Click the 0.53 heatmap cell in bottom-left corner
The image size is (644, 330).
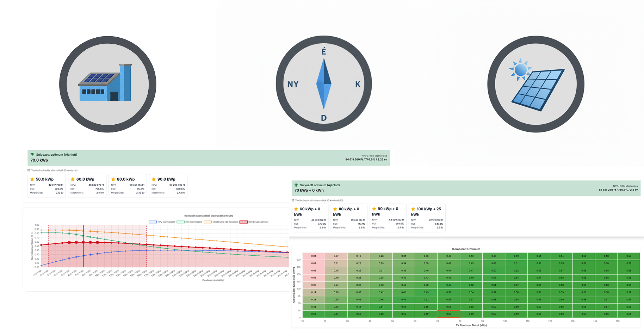point(314,314)
